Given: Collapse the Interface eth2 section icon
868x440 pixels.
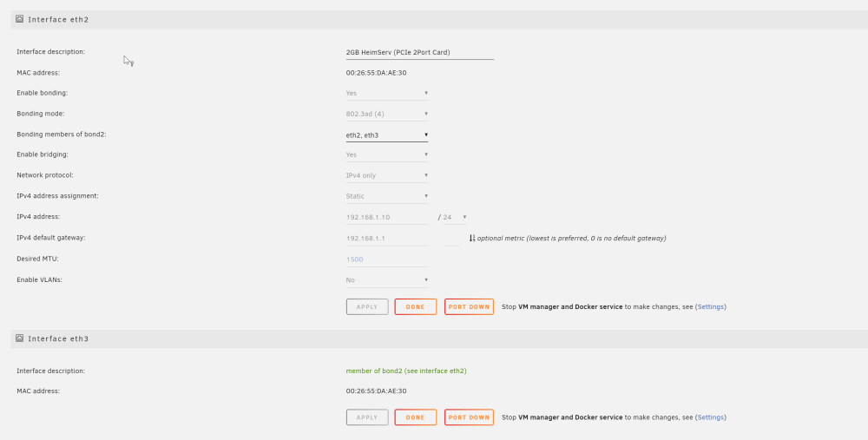Looking at the screenshot, I should (19, 19).
